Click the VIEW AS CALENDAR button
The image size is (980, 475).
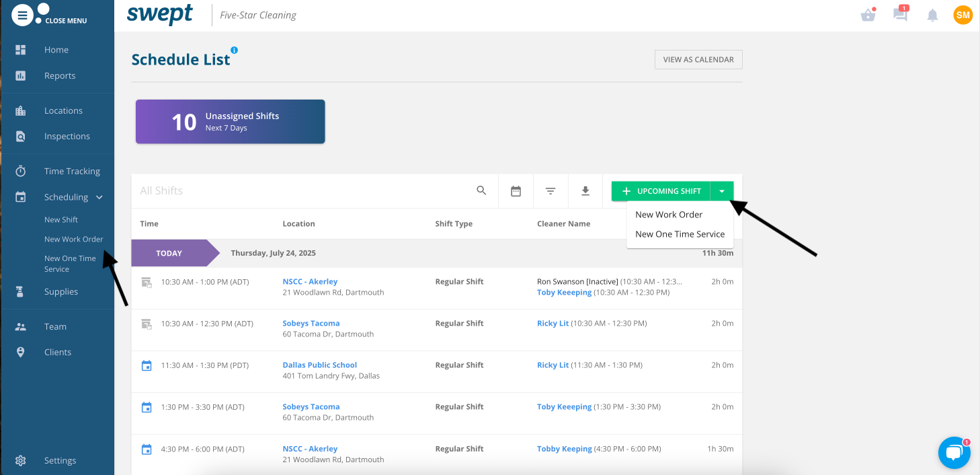point(698,59)
